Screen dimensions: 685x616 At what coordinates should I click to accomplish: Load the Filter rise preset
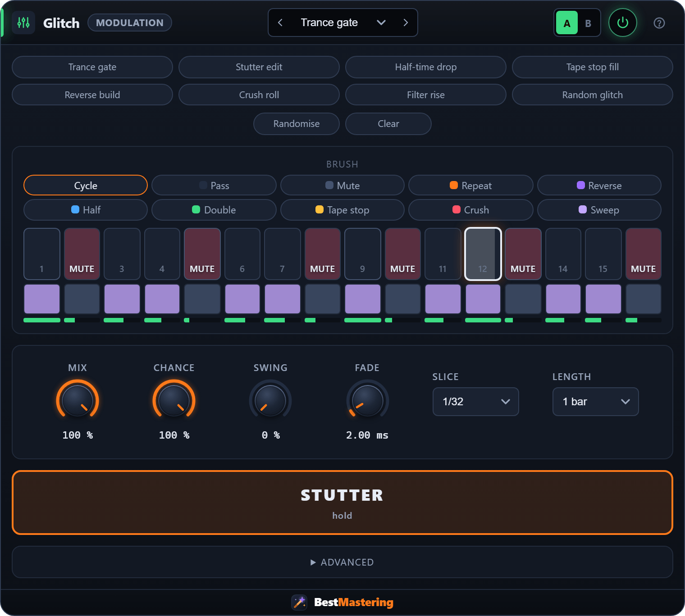426,95
